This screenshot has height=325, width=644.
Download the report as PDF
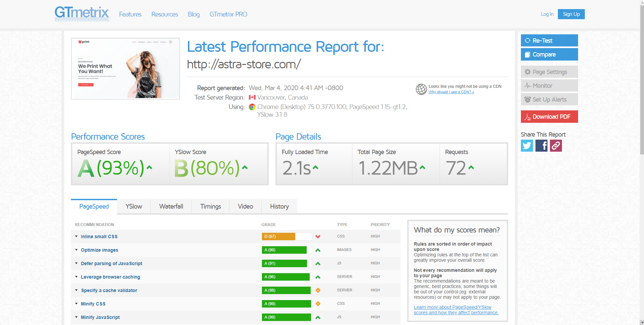549,116
